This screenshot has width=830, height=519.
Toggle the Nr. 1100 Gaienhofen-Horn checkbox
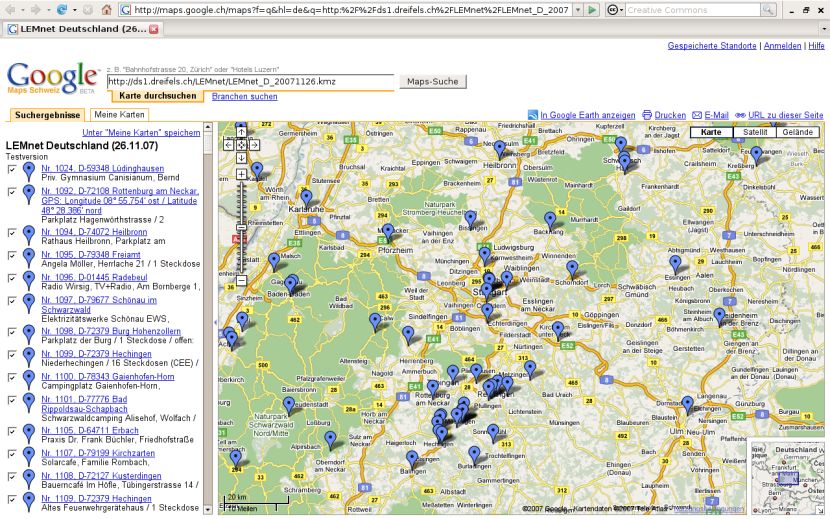[12, 377]
